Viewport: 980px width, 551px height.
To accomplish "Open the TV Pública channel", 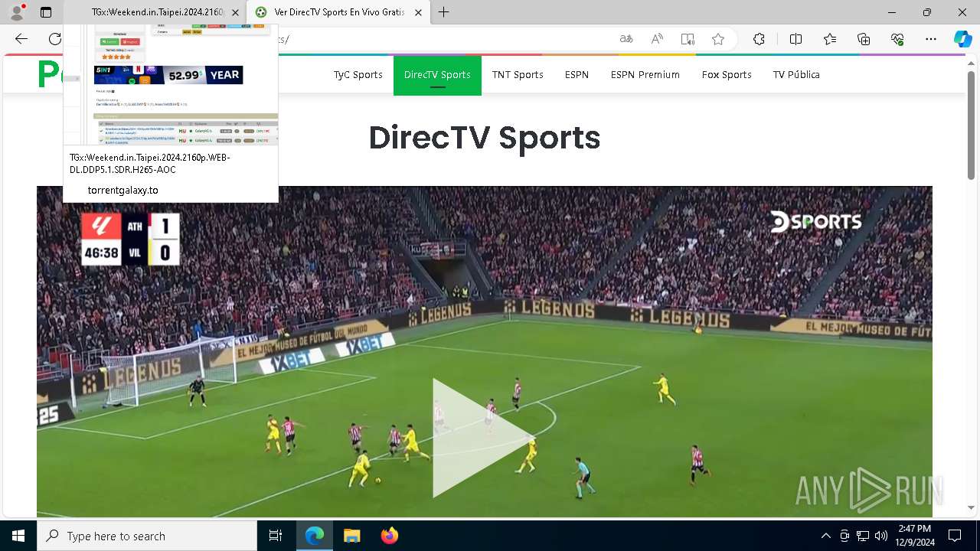I will [x=796, y=75].
